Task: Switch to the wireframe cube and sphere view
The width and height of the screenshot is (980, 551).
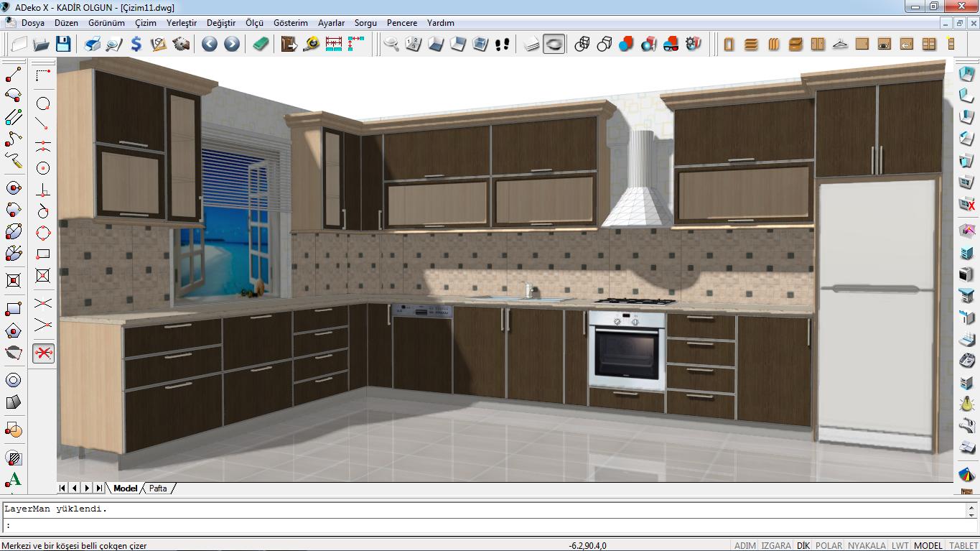Action: 582,45
